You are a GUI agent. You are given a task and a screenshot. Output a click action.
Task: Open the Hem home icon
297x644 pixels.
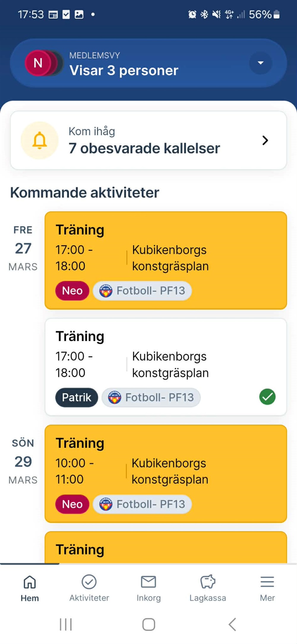[x=30, y=582]
